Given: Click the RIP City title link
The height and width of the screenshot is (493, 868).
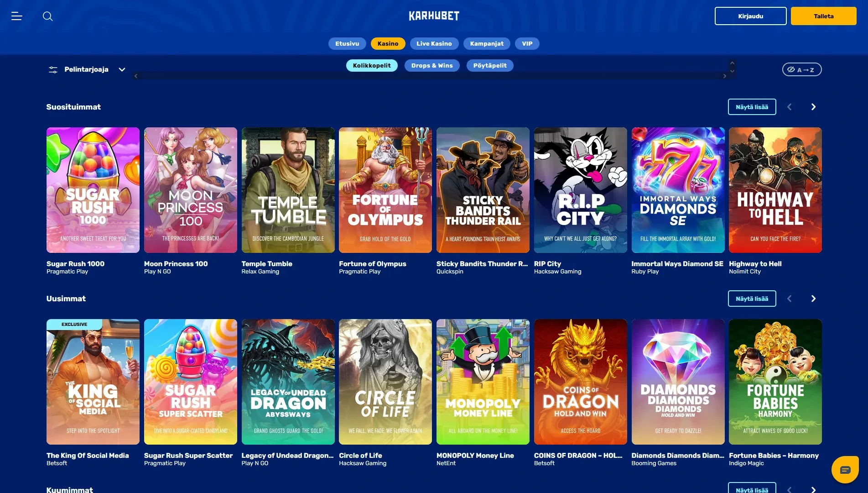Looking at the screenshot, I should click(547, 264).
